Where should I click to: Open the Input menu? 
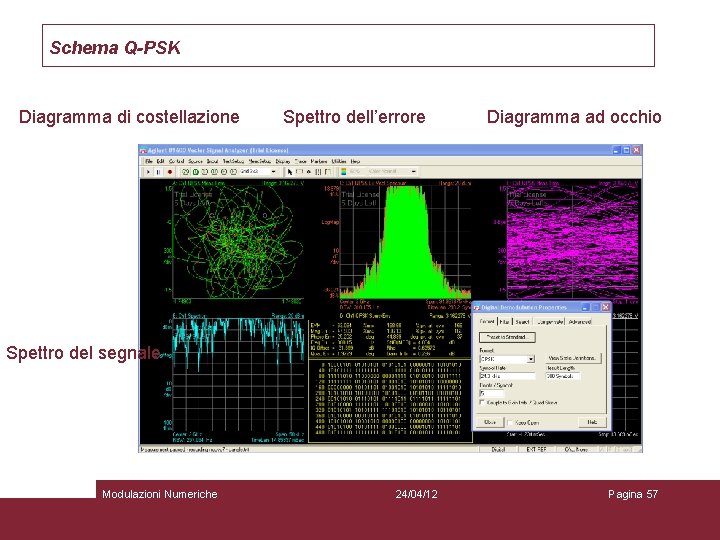point(213,161)
